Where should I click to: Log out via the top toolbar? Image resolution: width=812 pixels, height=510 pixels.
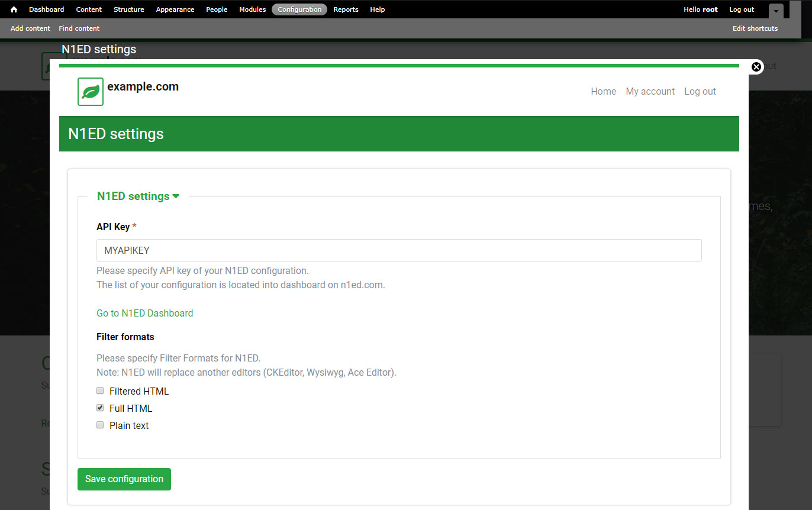742,9
